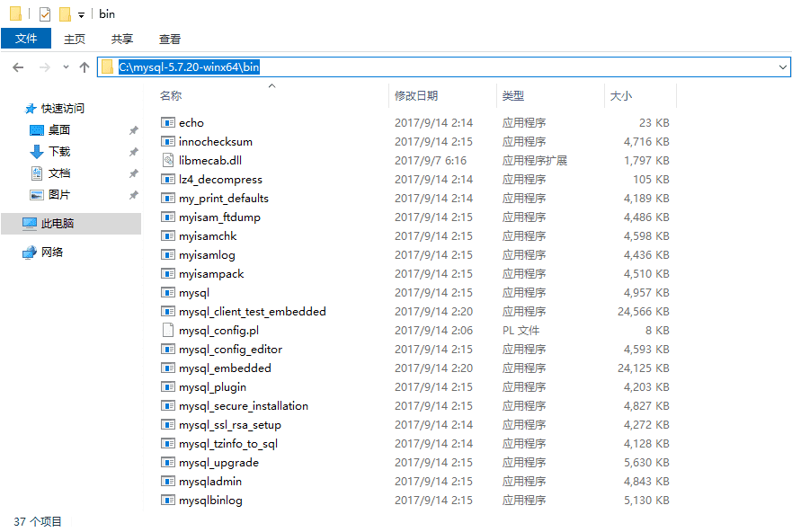
Task: Click the Forward navigation arrow
Action: pos(45,67)
